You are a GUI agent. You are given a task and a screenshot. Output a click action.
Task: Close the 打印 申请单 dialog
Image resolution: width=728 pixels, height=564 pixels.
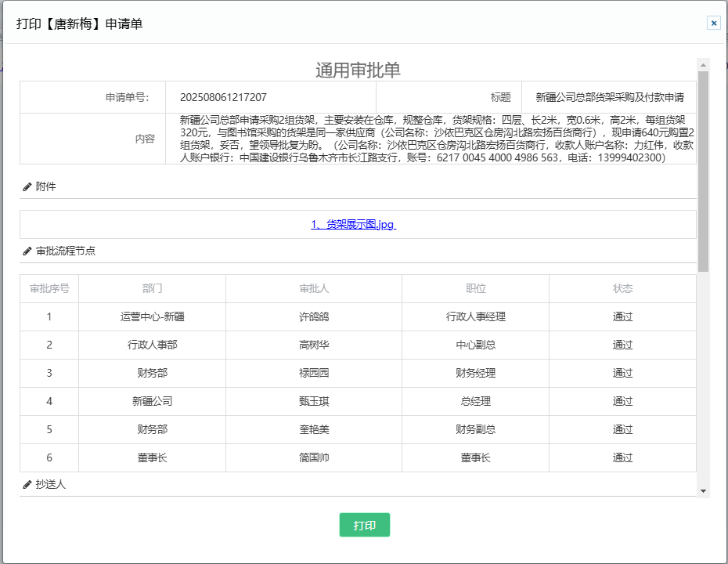(714, 23)
